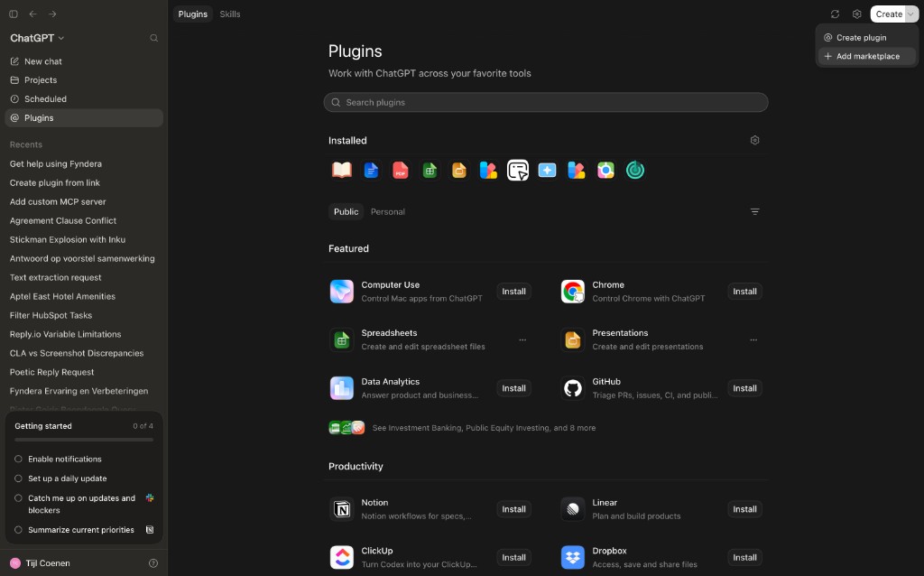Select the Personal plugins tab
Viewport: 924px width, 576px height.
388,211
